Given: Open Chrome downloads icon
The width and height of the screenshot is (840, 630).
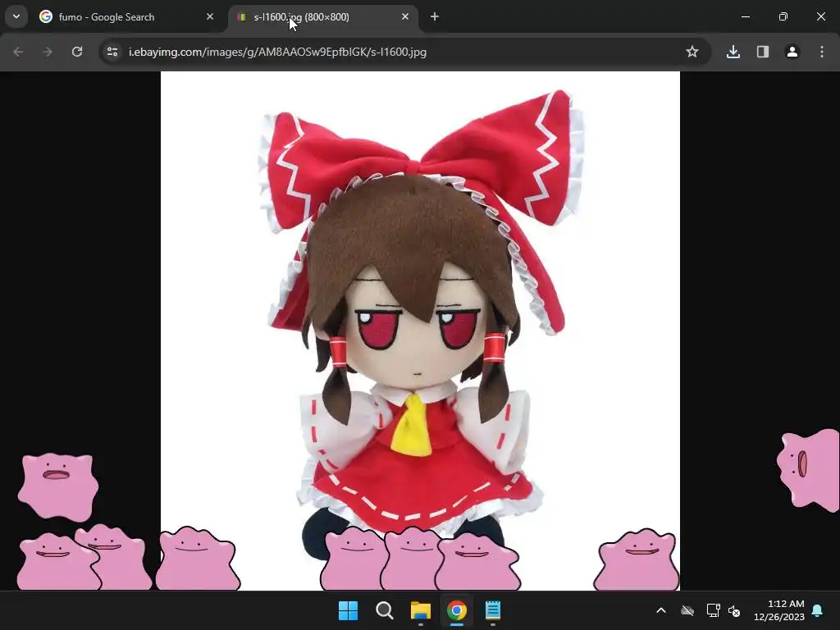Looking at the screenshot, I should coord(733,52).
